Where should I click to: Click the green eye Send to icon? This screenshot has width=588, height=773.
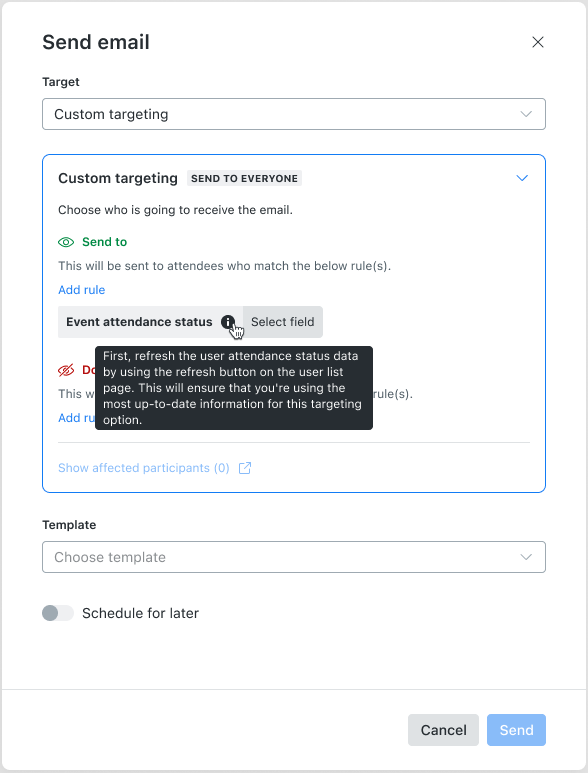tap(66, 242)
